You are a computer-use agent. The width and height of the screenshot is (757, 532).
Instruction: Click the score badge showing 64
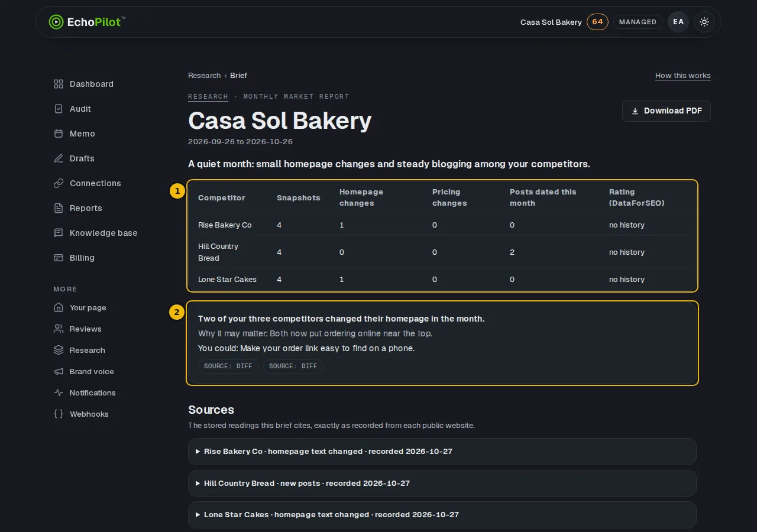click(x=597, y=22)
